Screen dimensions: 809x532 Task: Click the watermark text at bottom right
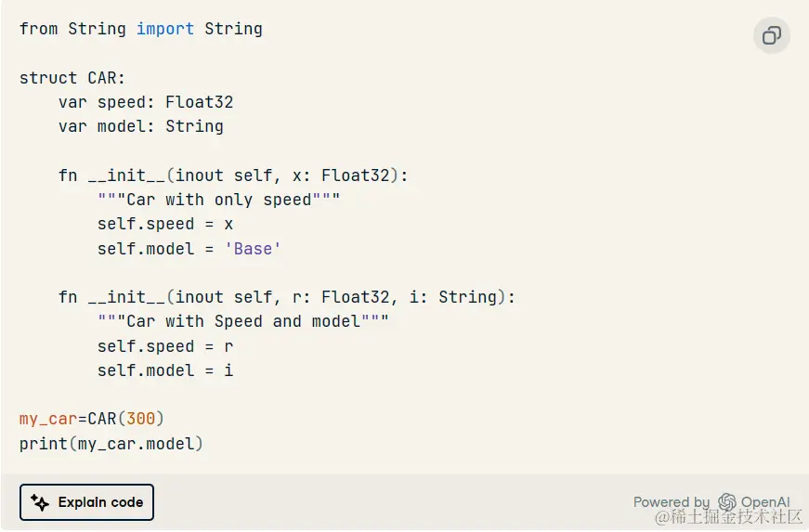coord(728,517)
